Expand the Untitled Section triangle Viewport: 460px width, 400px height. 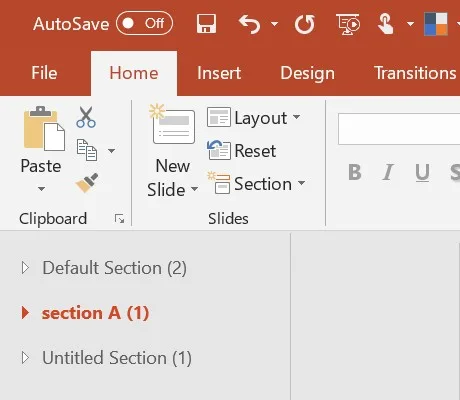click(25, 358)
